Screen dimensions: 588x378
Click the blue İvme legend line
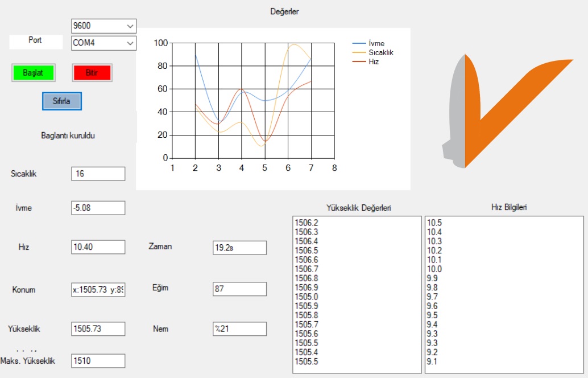[x=359, y=43]
